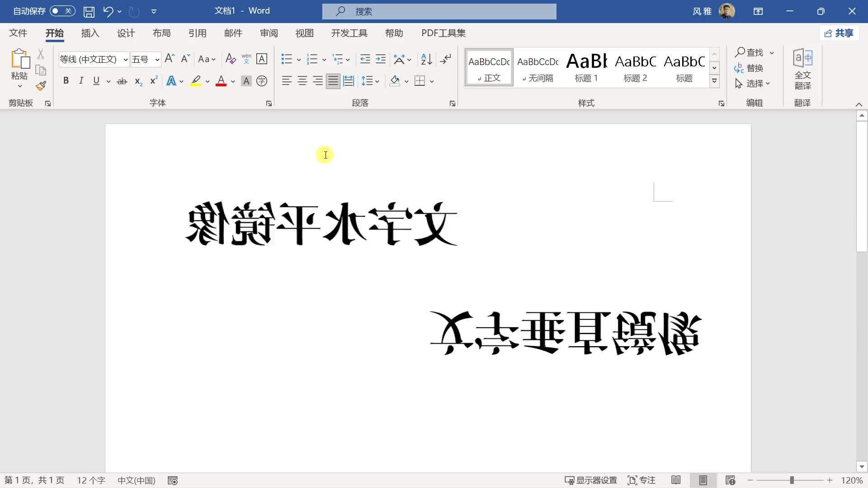Click the Sort A-Z icon
This screenshot has width=868, height=488.
[x=426, y=59]
